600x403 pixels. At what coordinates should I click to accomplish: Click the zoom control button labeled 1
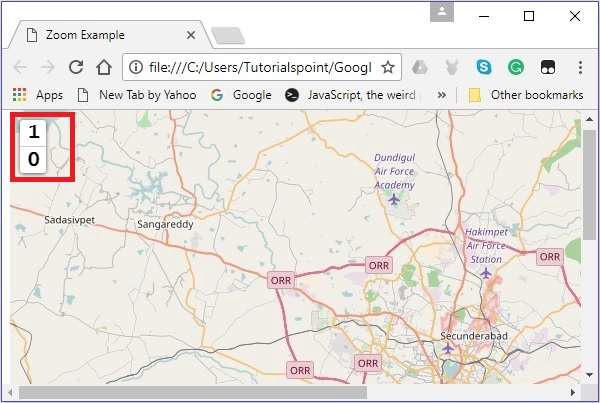34,132
